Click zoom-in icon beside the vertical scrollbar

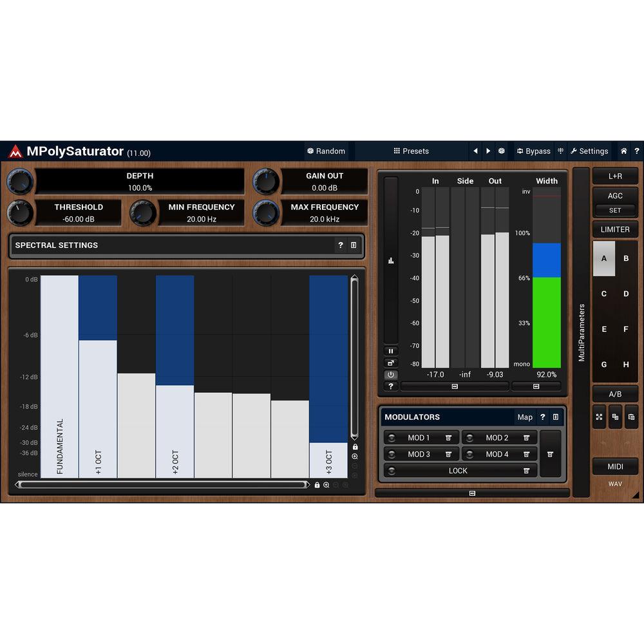[355, 457]
